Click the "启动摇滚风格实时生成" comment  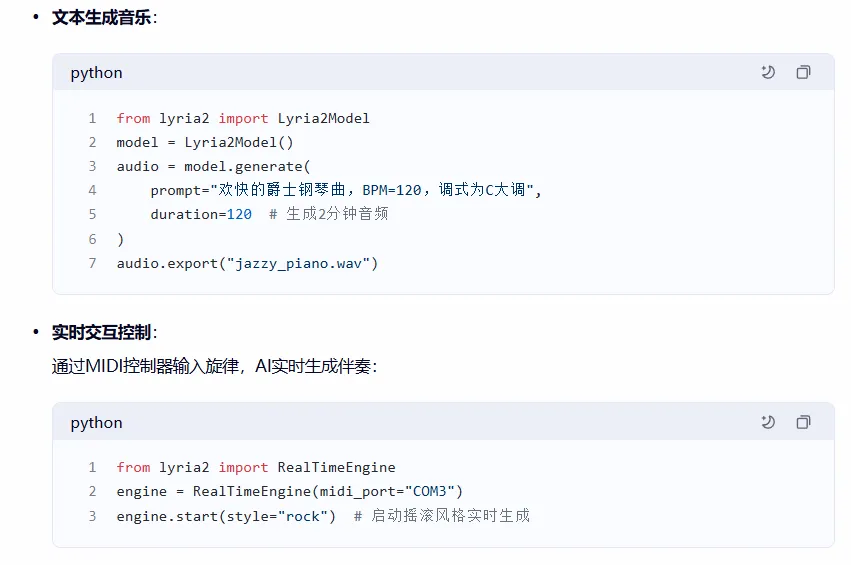pyautogui.click(x=450, y=516)
